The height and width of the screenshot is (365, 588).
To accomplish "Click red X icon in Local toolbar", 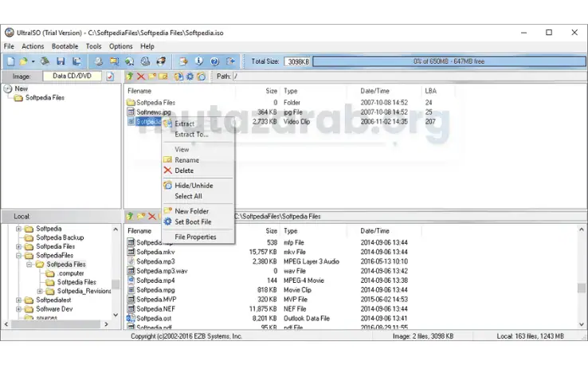I will (x=152, y=216).
